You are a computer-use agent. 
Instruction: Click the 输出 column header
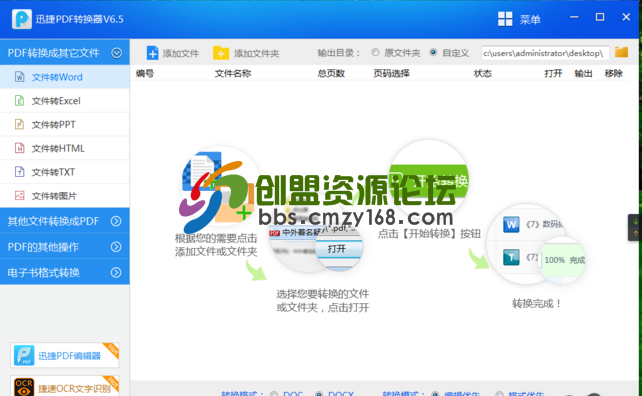point(583,73)
